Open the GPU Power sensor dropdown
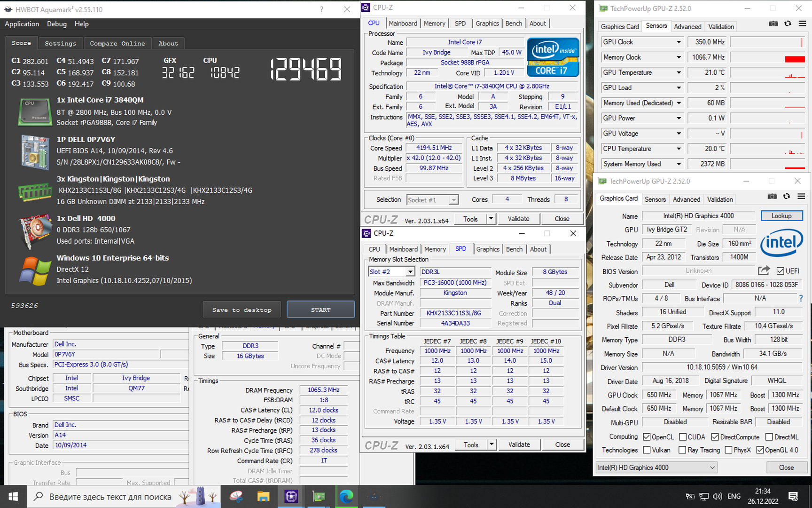The image size is (812, 508). click(x=679, y=119)
